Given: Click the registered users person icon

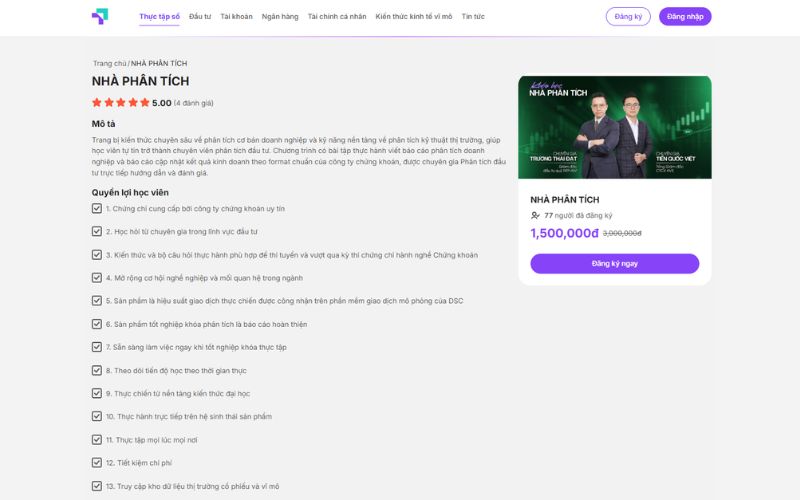Looking at the screenshot, I should tap(535, 215).
